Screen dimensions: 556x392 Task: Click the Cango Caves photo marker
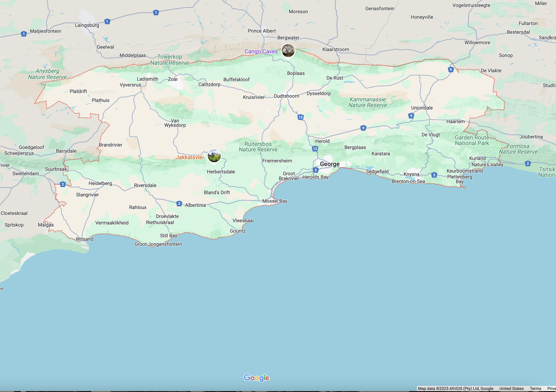click(288, 50)
